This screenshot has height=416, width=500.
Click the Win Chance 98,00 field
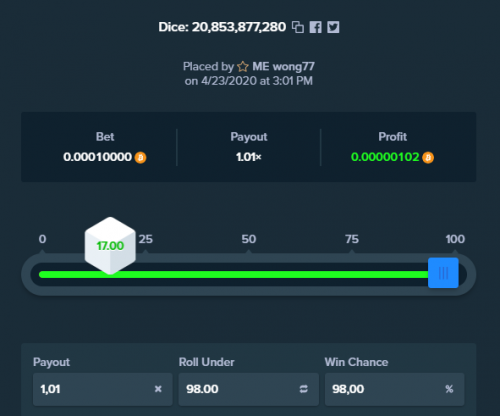tap(395, 389)
